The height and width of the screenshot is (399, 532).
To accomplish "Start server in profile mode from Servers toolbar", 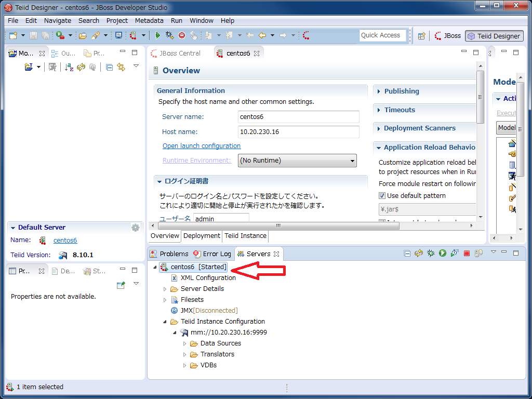I will pos(454,253).
